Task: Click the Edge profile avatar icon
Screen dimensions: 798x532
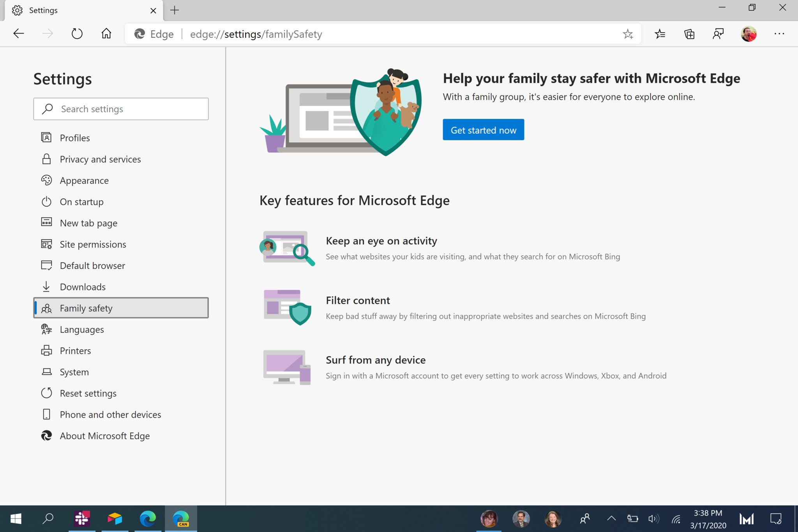Action: pyautogui.click(x=749, y=34)
